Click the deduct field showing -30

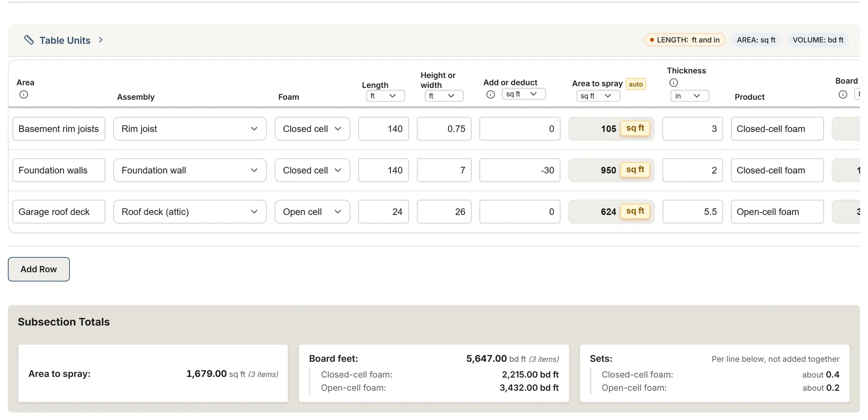(x=520, y=171)
